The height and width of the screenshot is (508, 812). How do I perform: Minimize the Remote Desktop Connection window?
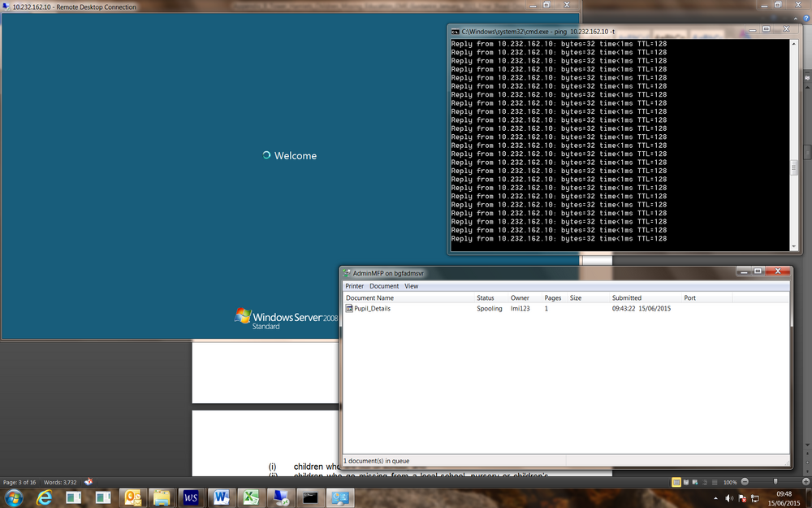click(x=533, y=5)
